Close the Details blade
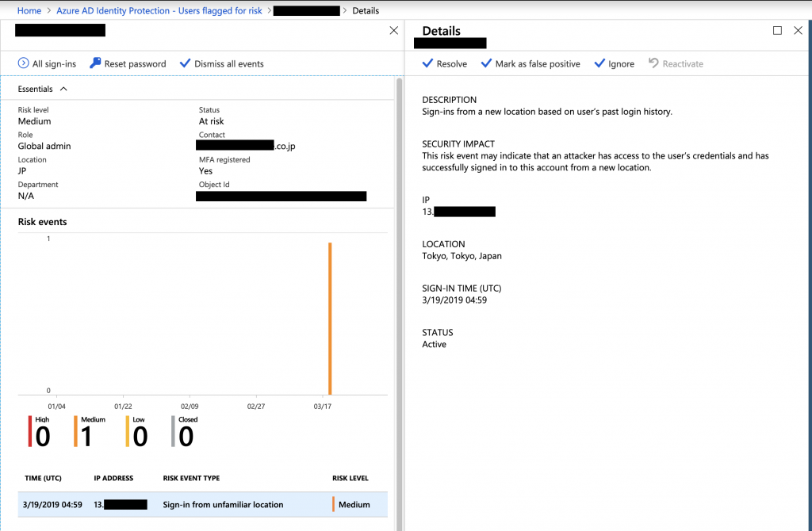812x531 pixels. click(798, 31)
